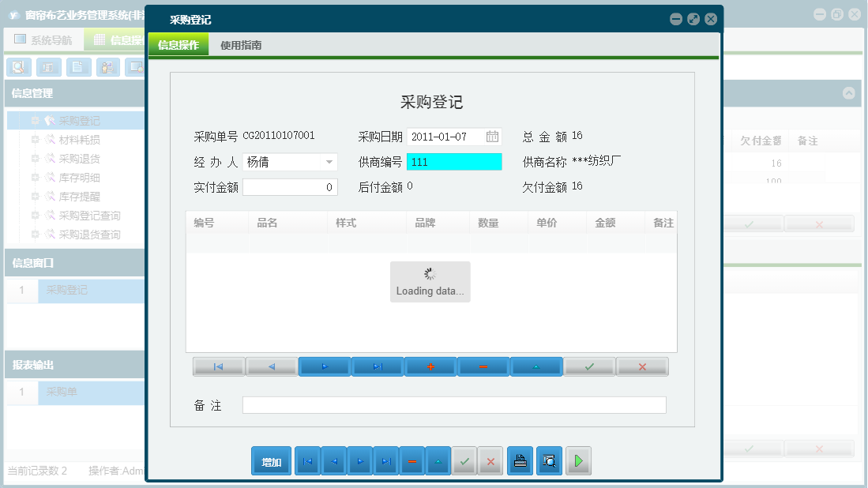The height and width of the screenshot is (488, 868).
Task: Delete a detail row with minus icon
Action: pos(483,366)
